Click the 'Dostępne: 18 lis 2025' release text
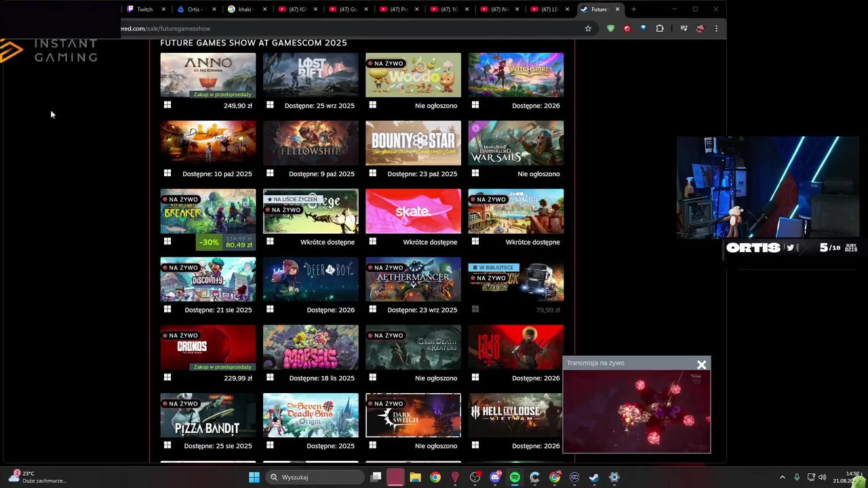 pyautogui.click(x=321, y=378)
